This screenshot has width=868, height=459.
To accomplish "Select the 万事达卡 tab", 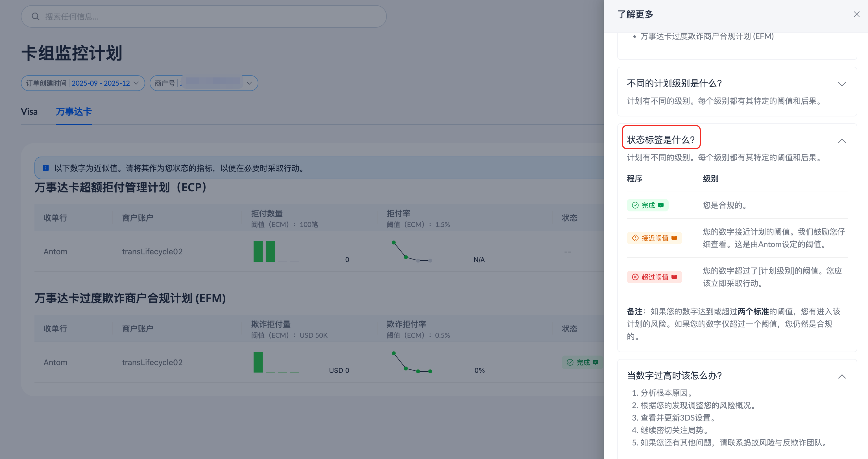I will click(74, 112).
